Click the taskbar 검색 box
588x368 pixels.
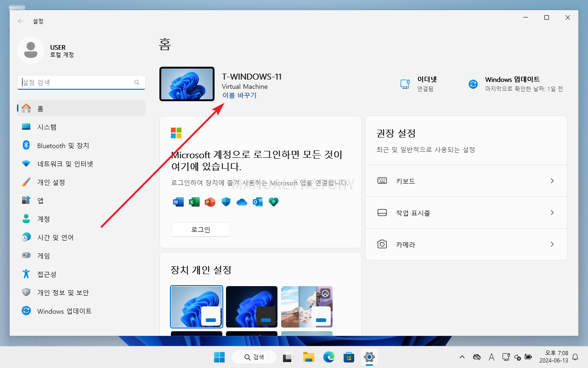click(254, 357)
